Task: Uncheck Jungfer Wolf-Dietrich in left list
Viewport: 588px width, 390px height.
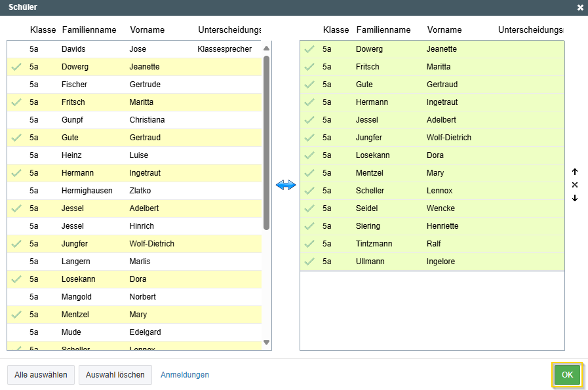Action: coord(16,244)
